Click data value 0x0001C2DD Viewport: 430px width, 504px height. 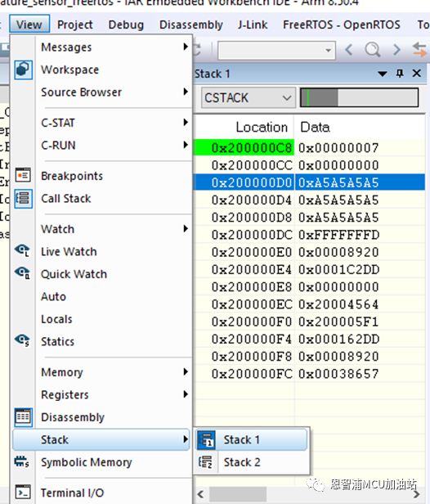click(338, 269)
